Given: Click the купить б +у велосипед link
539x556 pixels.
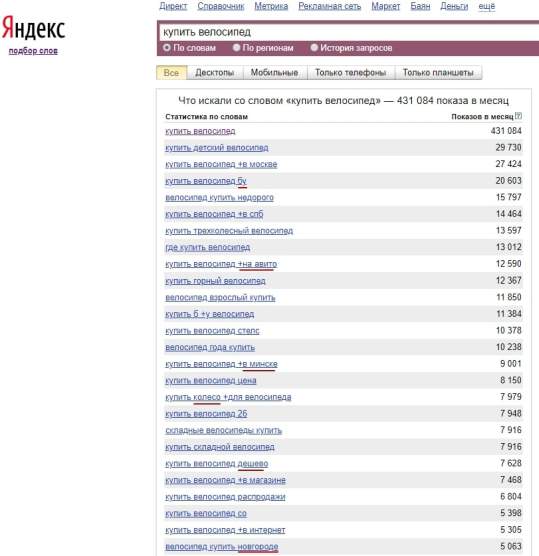Looking at the screenshot, I should pyautogui.click(x=210, y=314).
